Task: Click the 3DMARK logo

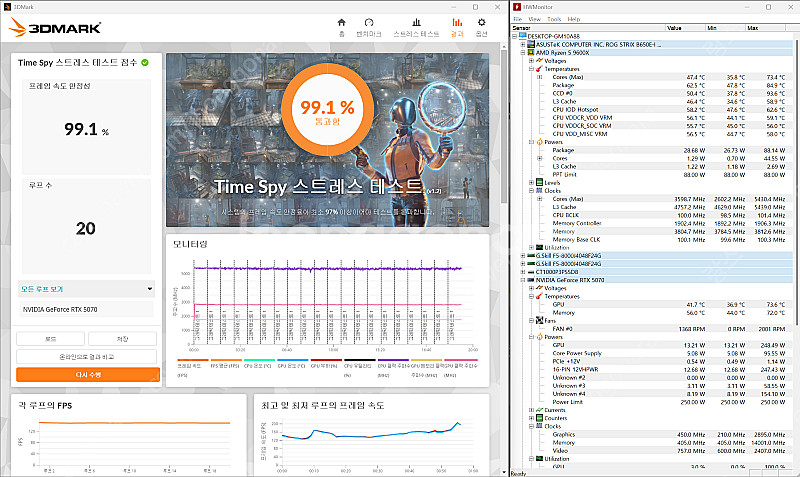Action: pos(55,28)
